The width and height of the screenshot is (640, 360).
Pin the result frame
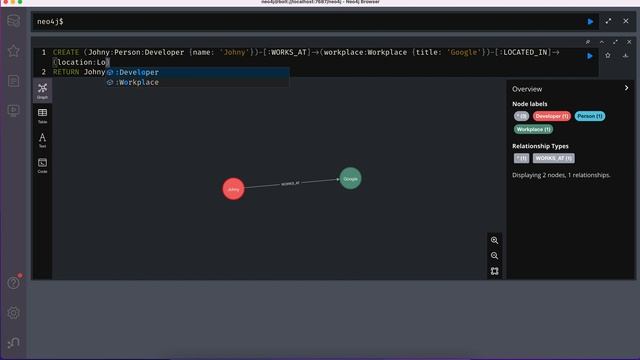point(588,42)
